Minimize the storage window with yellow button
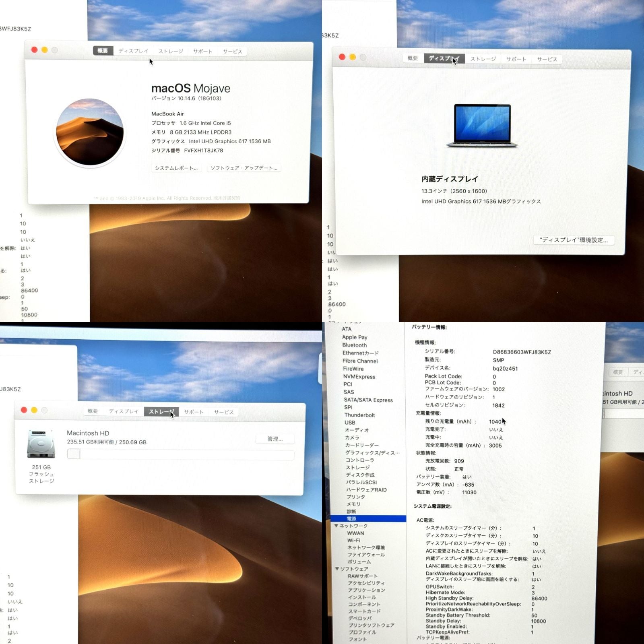The width and height of the screenshot is (644, 644). [34, 410]
